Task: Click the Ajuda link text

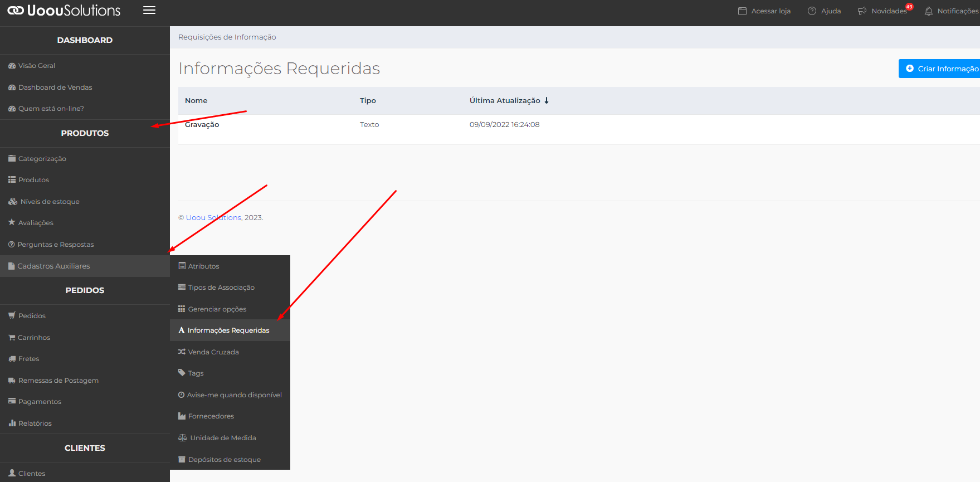Action: click(831, 11)
